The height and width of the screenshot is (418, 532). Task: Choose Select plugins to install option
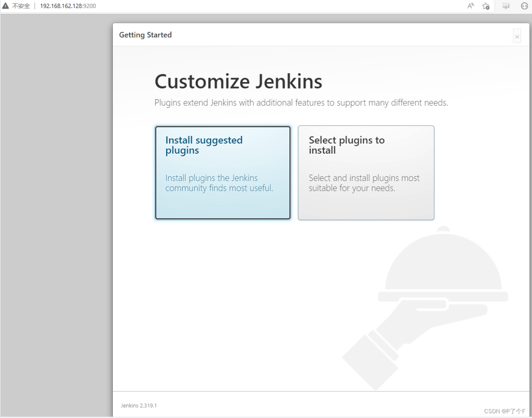(366, 173)
